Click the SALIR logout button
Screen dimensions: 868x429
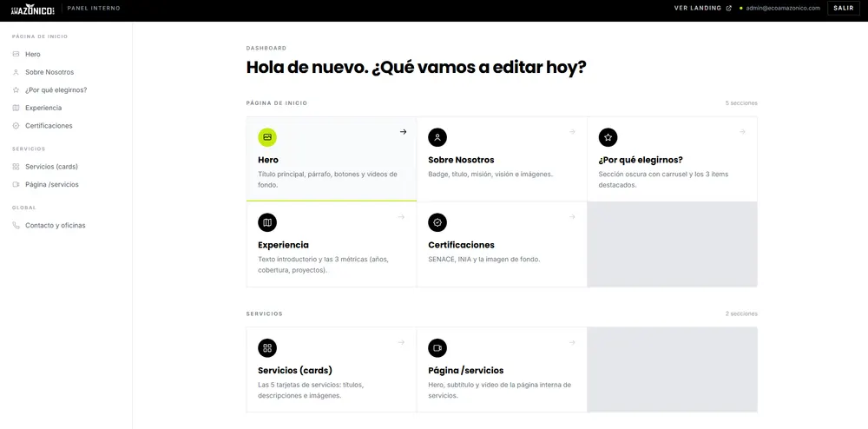tap(844, 9)
